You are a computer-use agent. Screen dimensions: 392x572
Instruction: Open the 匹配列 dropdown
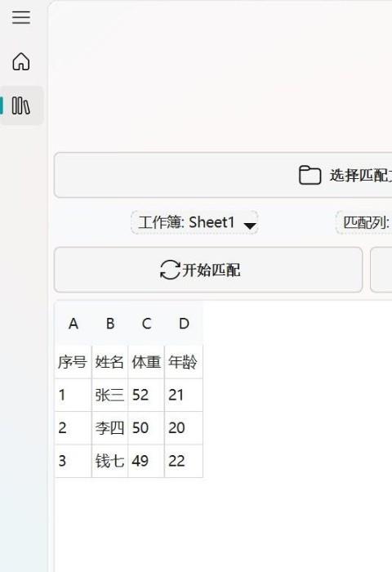click(363, 222)
